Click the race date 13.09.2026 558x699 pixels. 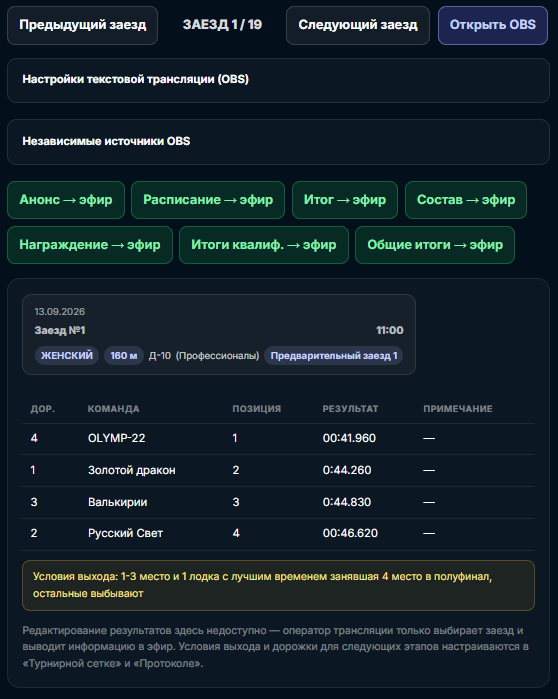(60, 312)
